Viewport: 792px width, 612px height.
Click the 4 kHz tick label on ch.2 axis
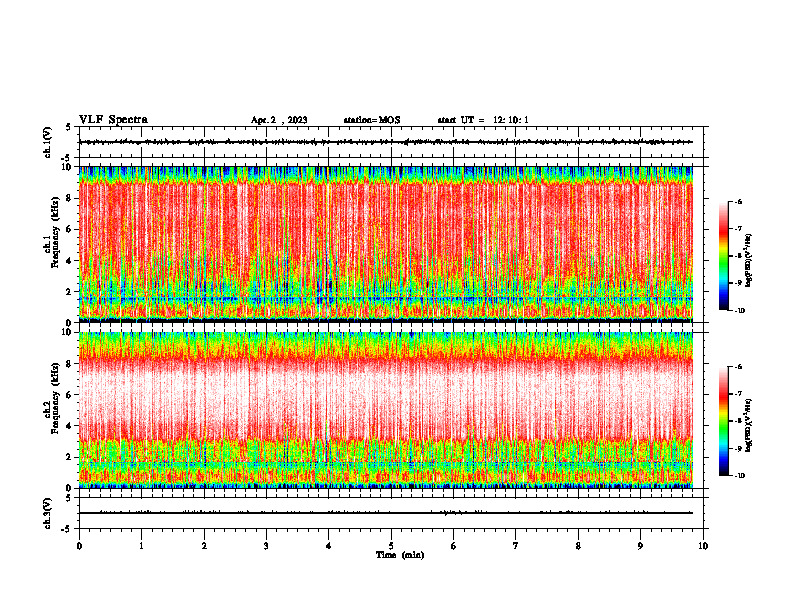click(x=70, y=426)
